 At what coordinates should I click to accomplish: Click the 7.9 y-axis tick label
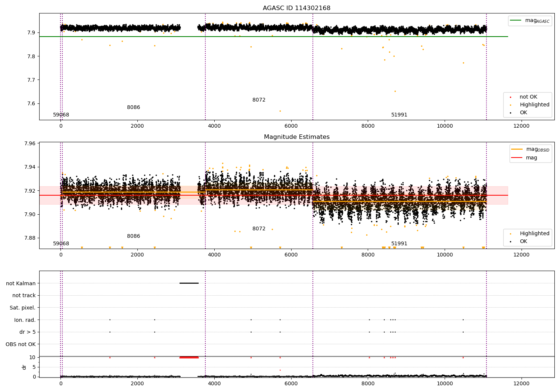pyautogui.click(x=31, y=33)
